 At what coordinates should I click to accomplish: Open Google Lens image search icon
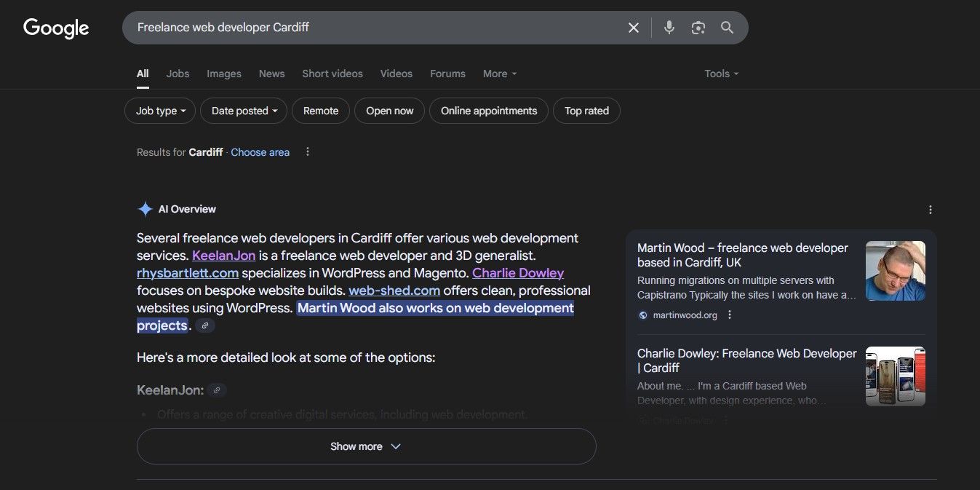coord(698,28)
